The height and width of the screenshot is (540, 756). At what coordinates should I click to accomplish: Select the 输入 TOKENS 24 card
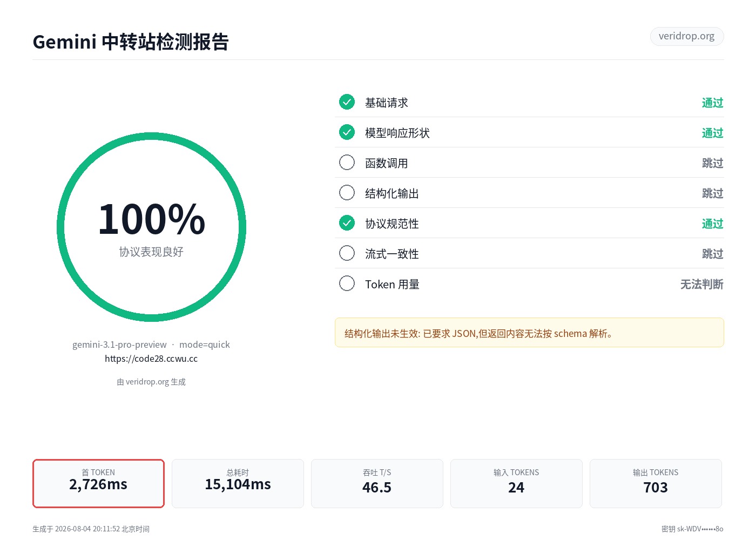[x=516, y=483]
